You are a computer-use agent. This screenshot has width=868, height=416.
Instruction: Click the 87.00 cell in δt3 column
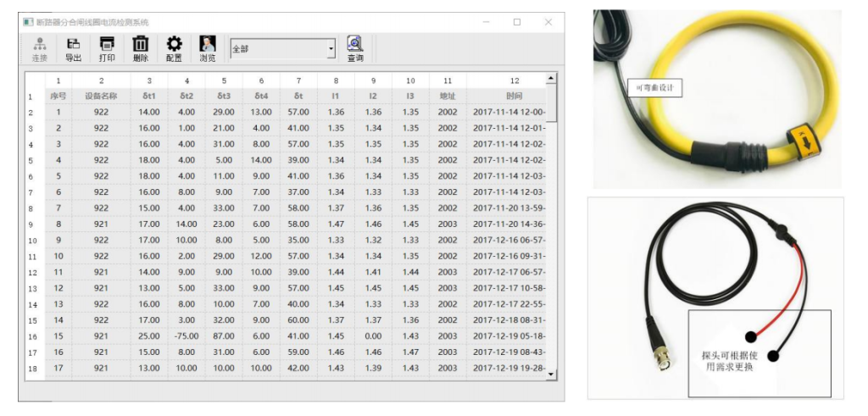pyautogui.click(x=225, y=336)
